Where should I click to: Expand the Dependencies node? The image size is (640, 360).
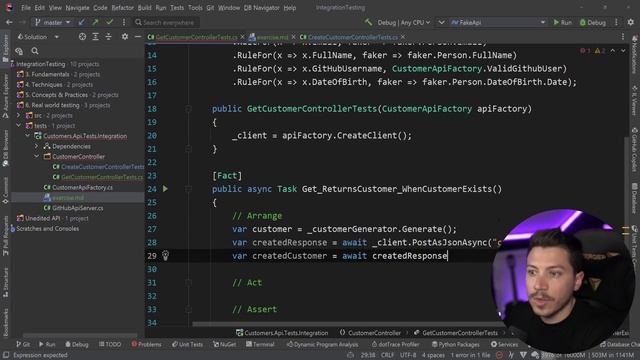[x=36, y=146]
